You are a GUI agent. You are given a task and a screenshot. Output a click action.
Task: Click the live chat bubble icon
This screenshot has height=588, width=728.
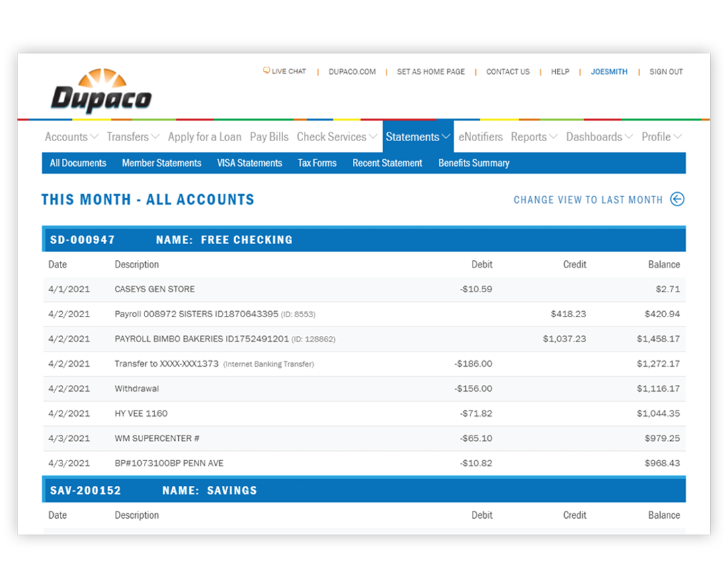pos(266,71)
